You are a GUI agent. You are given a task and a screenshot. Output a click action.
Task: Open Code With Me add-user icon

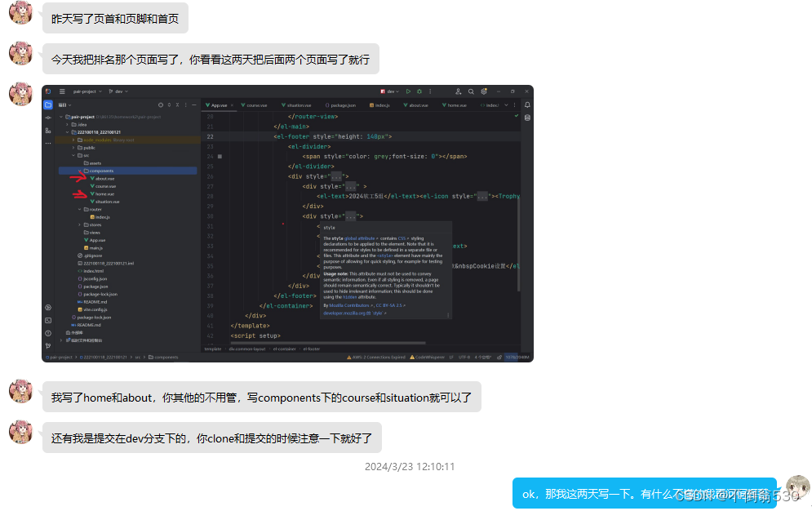pos(459,91)
